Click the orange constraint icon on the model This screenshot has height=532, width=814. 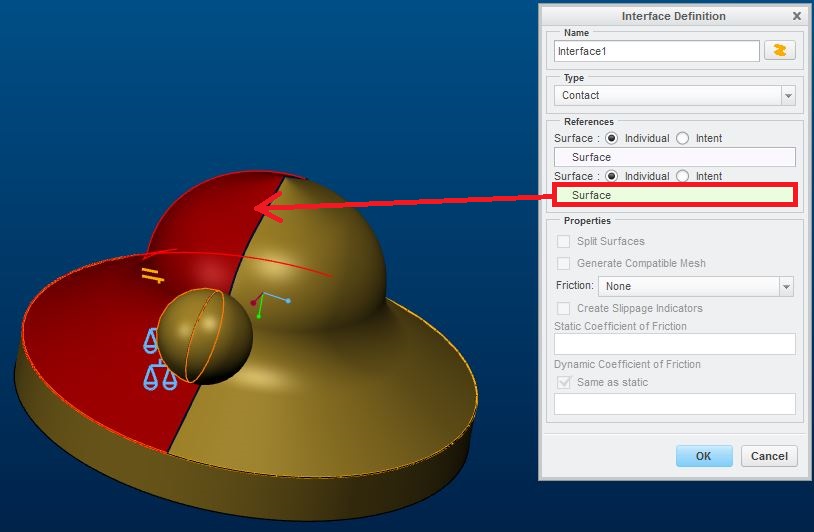point(153,276)
